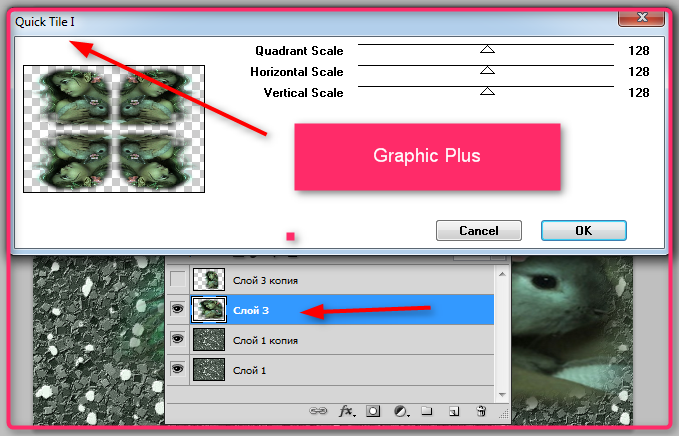
Task: Click the link layers icon
Action: point(318,410)
